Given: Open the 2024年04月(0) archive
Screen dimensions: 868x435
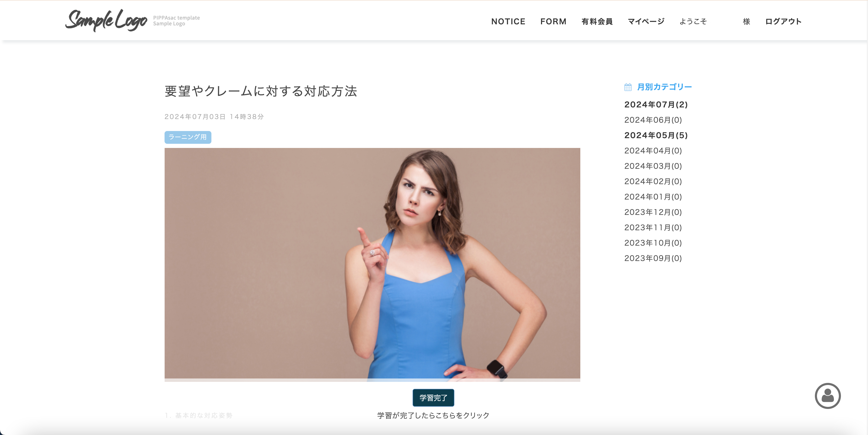Looking at the screenshot, I should [653, 150].
